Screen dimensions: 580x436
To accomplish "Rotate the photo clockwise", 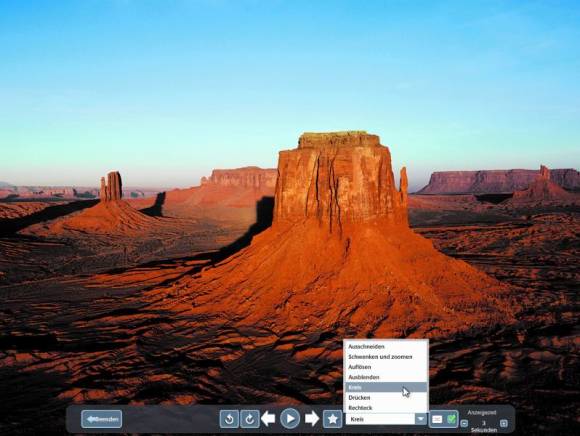I will coord(250,419).
